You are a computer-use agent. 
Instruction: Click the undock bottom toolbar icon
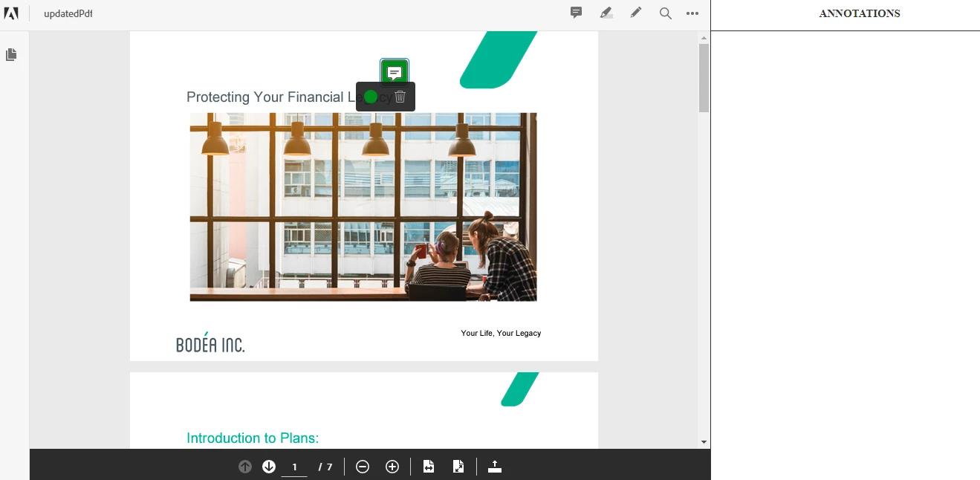coord(495,467)
